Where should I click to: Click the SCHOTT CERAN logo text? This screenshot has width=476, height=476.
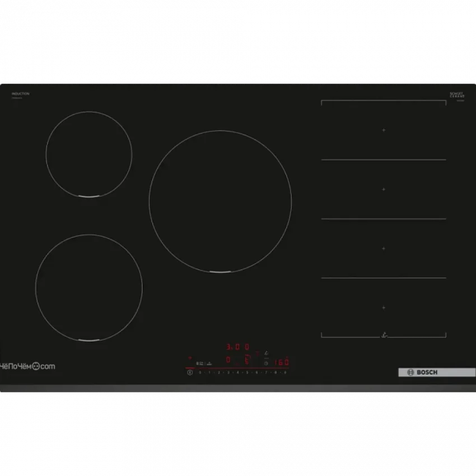(457, 95)
